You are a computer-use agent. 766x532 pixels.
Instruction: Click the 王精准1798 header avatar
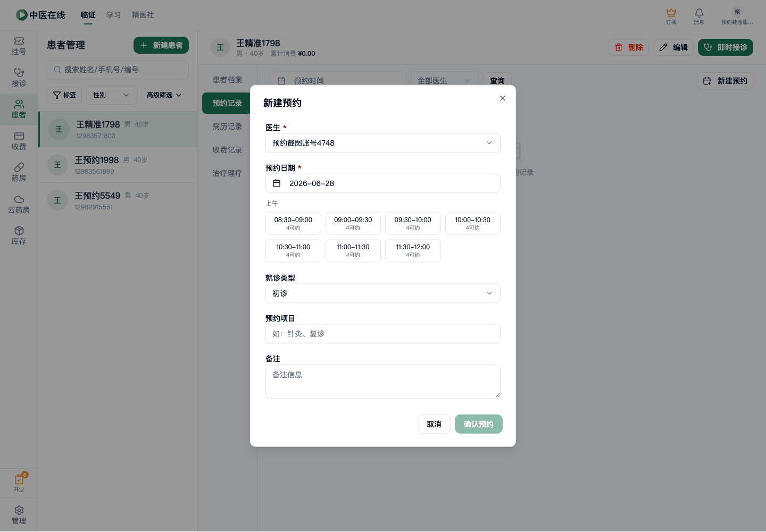point(220,47)
